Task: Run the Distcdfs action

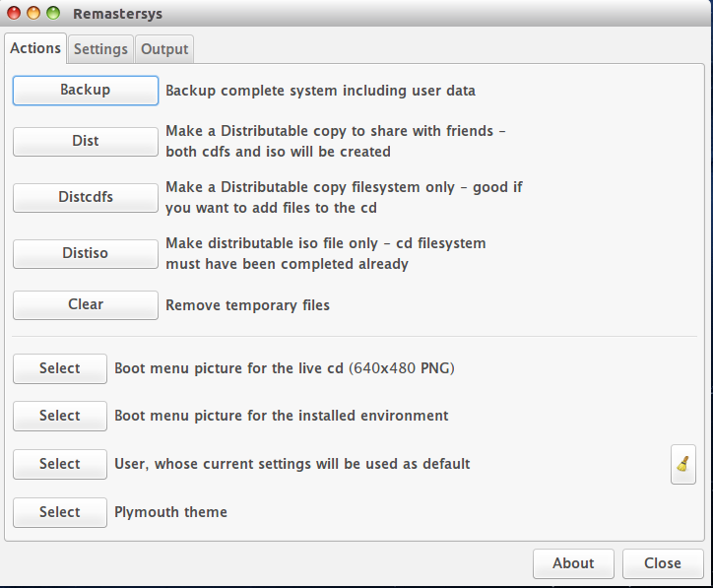Action: click(86, 197)
